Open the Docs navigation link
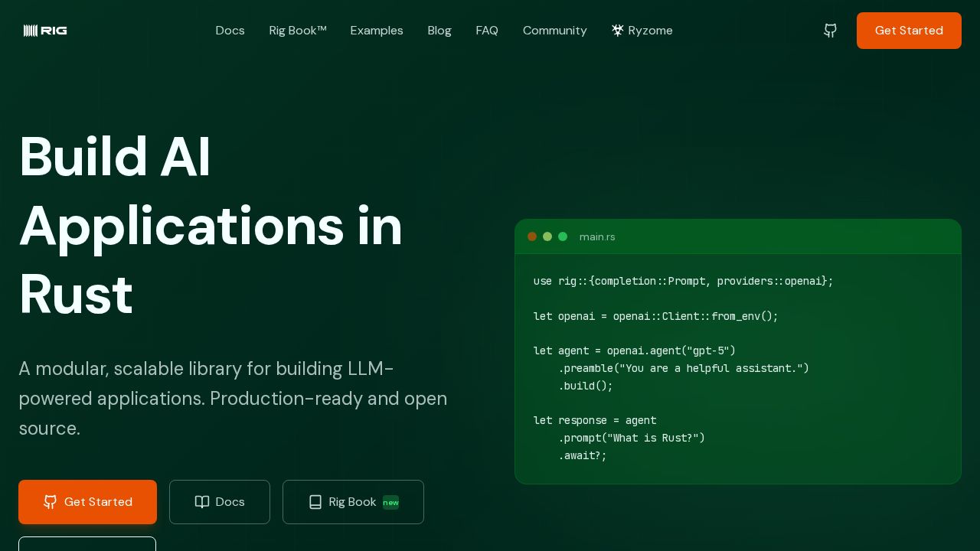Image resolution: width=980 pixels, height=551 pixels. pos(230,31)
